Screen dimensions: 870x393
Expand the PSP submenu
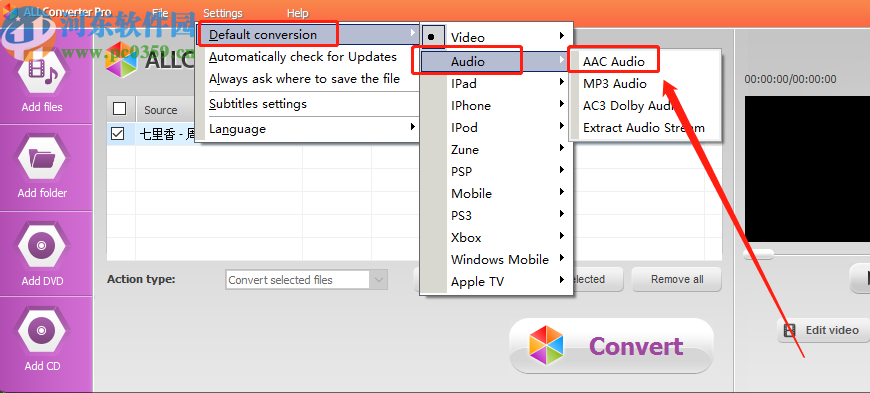[496, 172]
